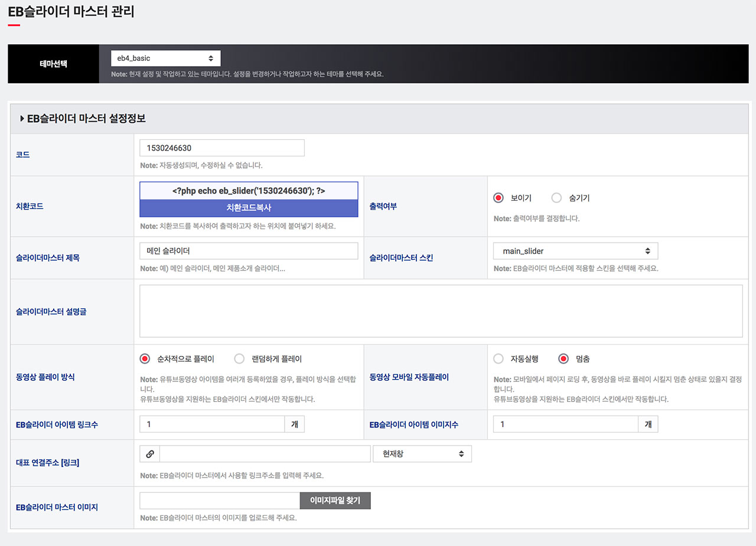Open the 현재창 link target dropdown
This screenshot has height=546, width=756.
coord(422,454)
